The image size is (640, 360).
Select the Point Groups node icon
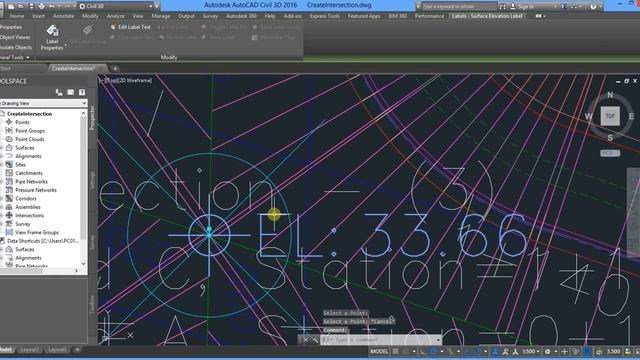[9, 131]
